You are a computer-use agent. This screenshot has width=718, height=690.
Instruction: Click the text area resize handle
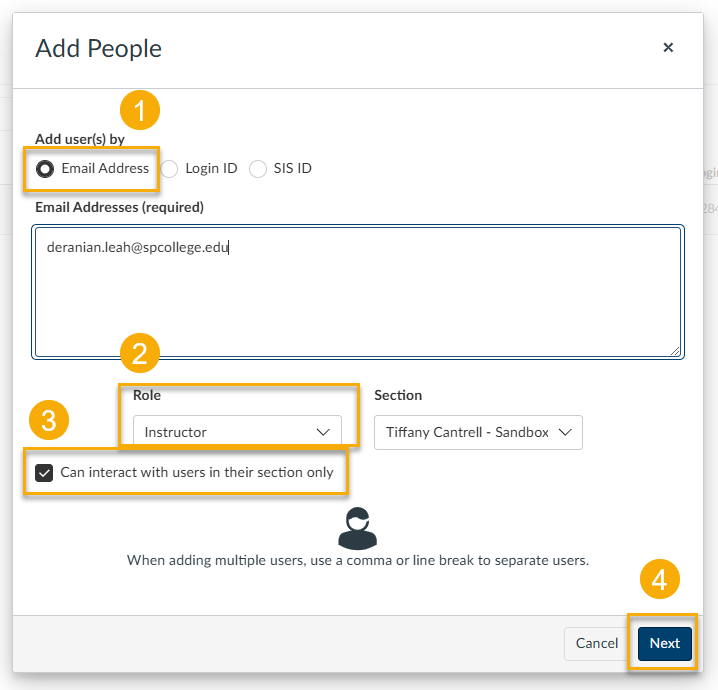(676, 351)
